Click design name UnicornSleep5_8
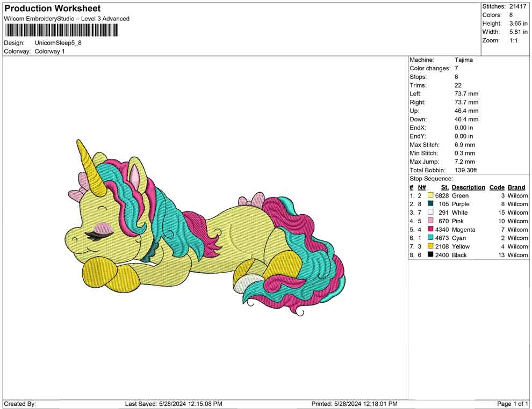 point(58,43)
